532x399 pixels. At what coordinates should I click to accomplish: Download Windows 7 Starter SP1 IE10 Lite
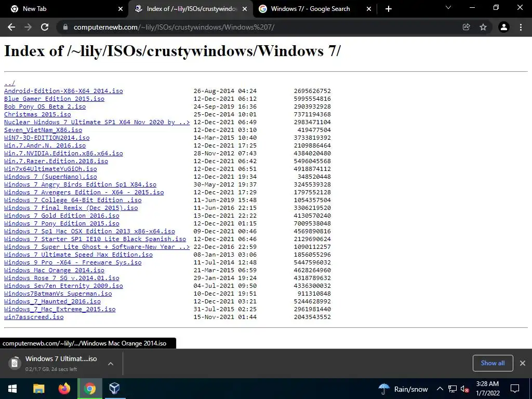click(95, 239)
